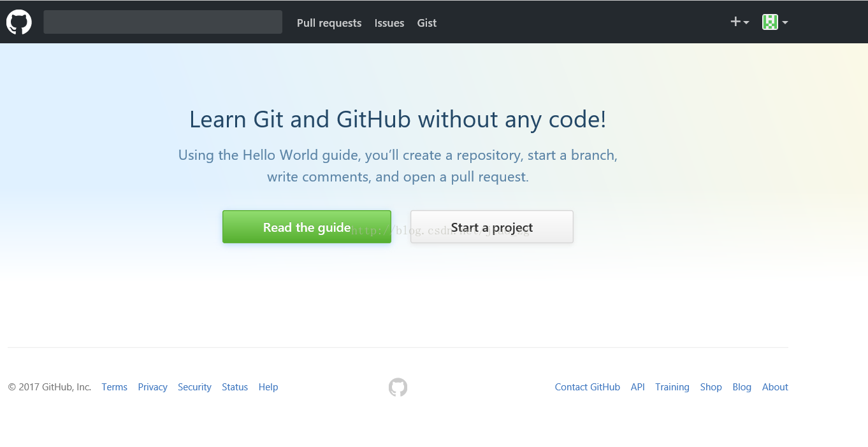Open the Training footer link
This screenshot has height=447, width=868.
click(x=672, y=387)
